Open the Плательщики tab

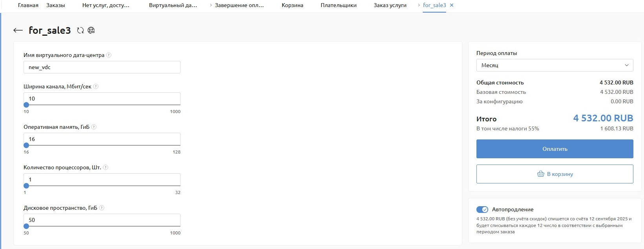click(x=339, y=5)
